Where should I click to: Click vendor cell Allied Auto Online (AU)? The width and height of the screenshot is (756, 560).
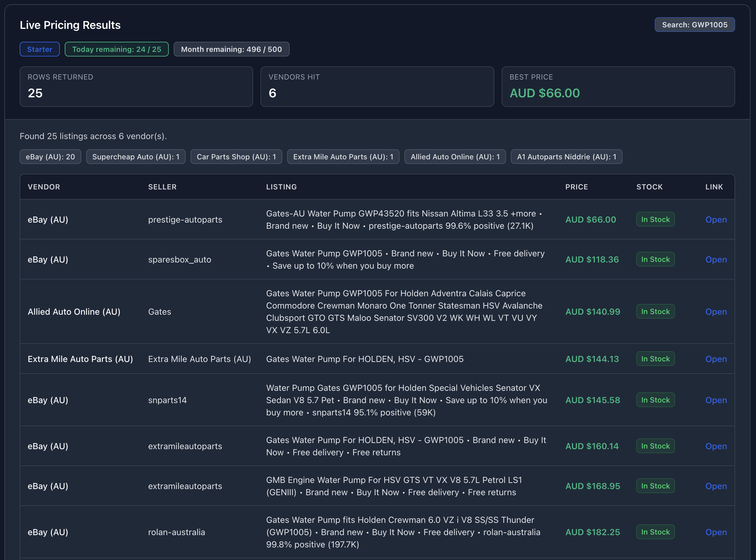coord(74,312)
